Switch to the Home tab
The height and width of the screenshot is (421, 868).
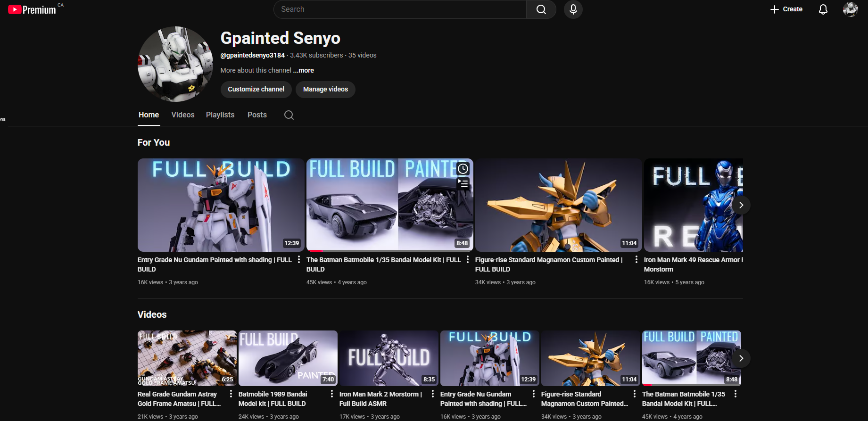point(149,115)
